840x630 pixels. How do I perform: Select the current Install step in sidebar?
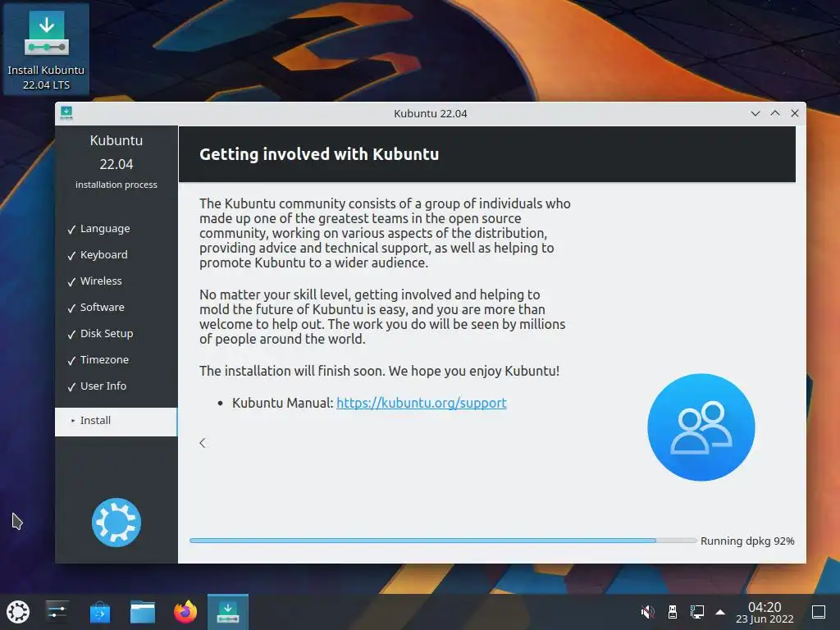[x=116, y=422]
